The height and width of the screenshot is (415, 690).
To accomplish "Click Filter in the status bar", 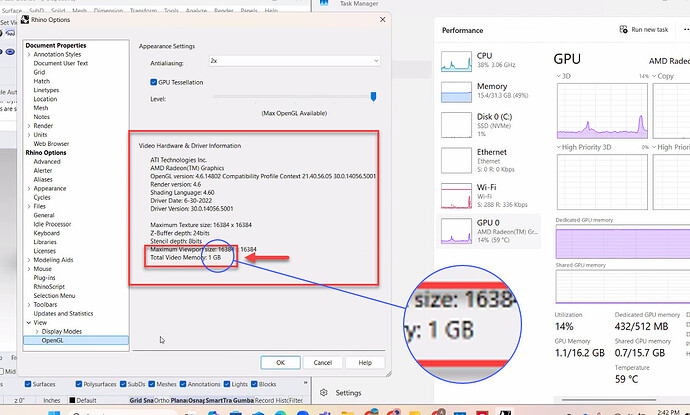I will pyautogui.click(x=296, y=400).
